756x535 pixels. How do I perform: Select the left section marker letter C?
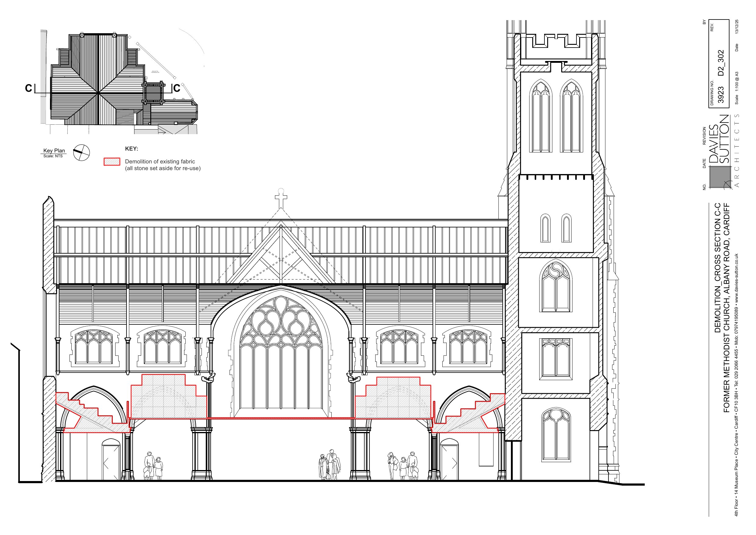29,88
